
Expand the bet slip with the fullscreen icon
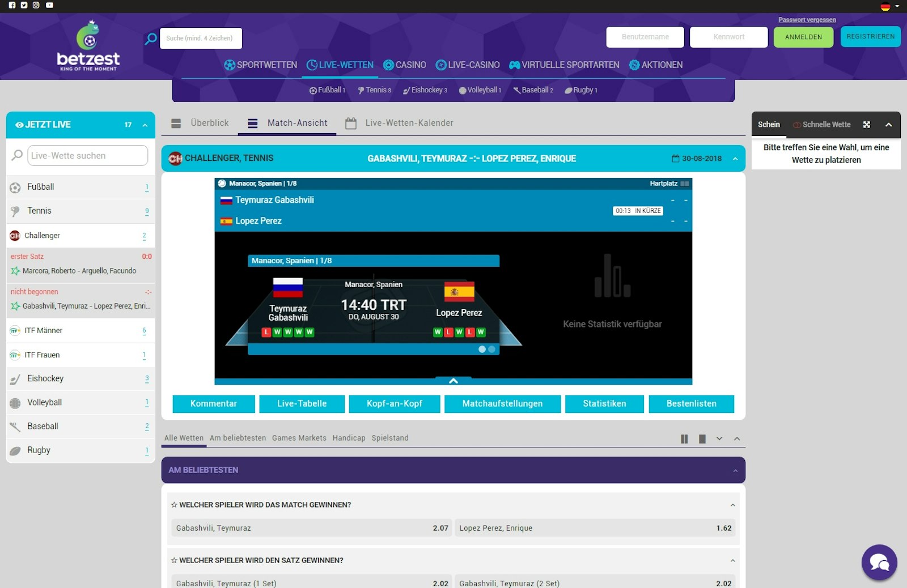[867, 124]
